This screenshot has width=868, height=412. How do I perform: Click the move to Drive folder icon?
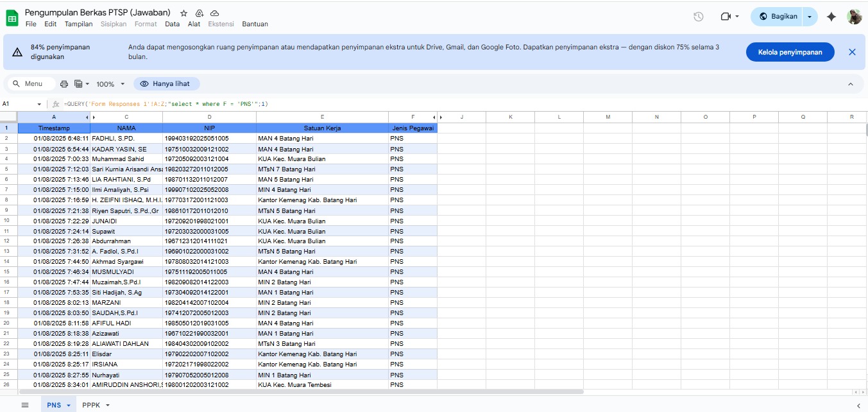tap(200, 13)
